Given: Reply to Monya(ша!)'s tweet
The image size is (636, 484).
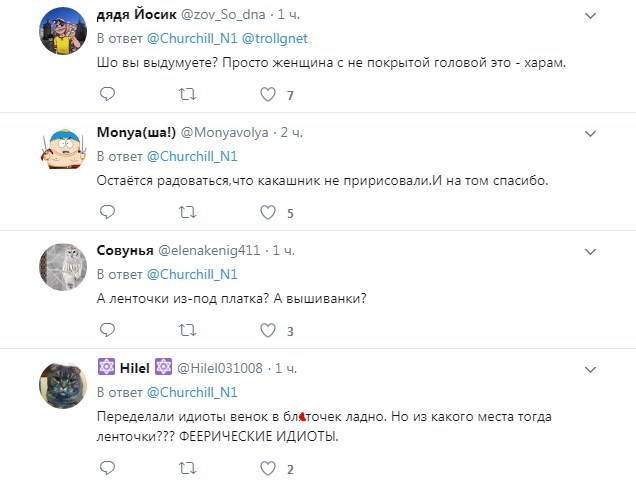Looking at the screenshot, I should 107,213.
